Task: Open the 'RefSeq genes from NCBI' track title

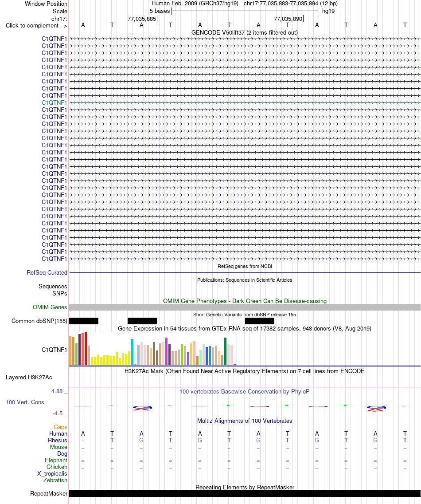Action: point(245,266)
